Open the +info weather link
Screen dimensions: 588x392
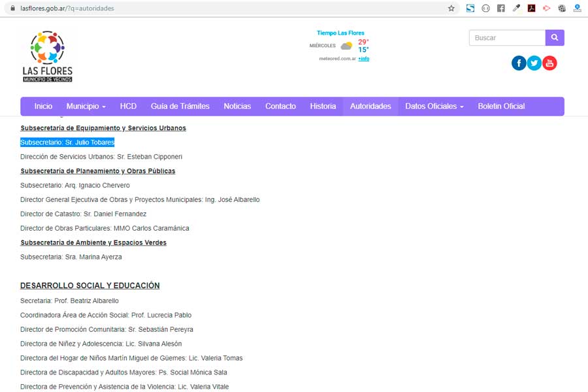pyautogui.click(x=364, y=59)
